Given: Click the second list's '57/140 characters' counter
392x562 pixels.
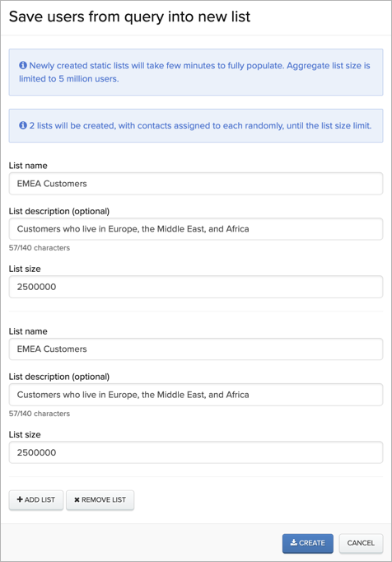Looking at the screenshot, I should [40, 413].
